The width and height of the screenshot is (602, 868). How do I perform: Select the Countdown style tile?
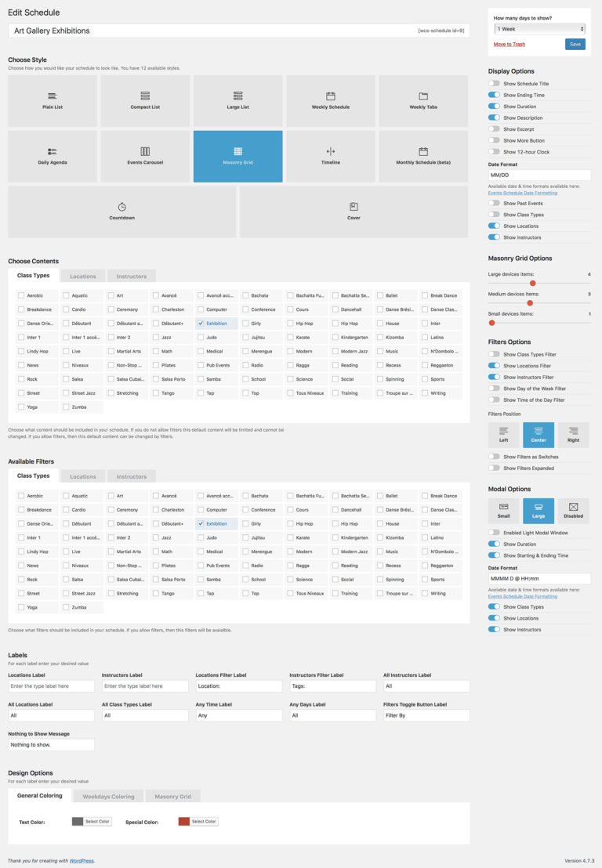pyautogui.click(x=121, y=212)
